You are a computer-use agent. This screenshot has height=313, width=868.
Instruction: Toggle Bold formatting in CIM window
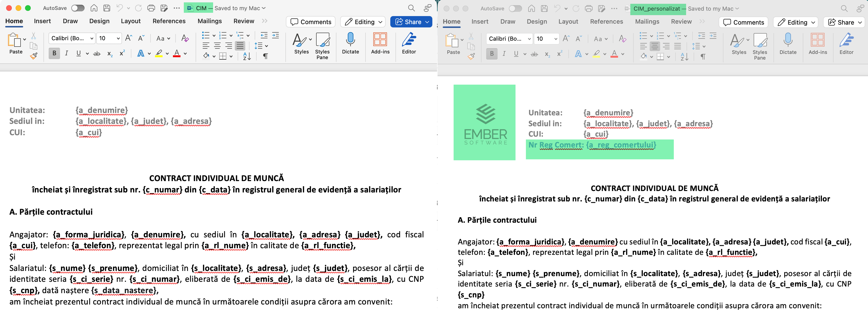point(54,53)
